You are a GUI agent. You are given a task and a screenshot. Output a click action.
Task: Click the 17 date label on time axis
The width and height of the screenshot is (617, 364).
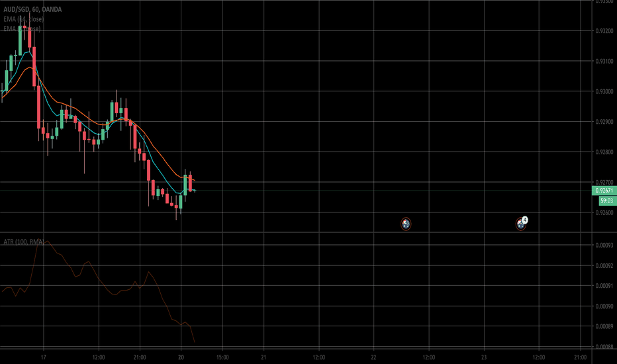(x=43, y=357)
